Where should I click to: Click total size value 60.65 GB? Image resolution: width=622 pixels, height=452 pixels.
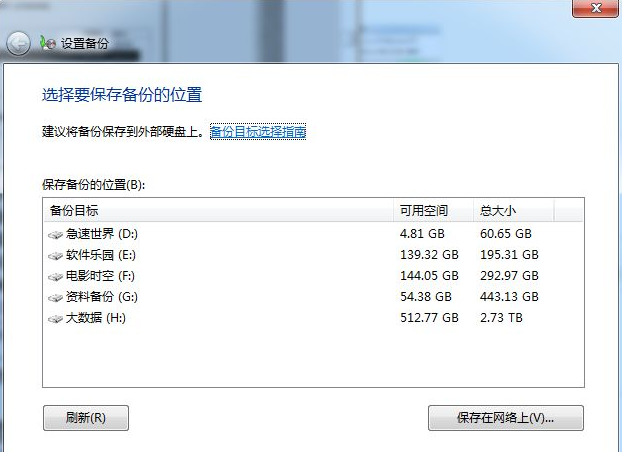506,234
